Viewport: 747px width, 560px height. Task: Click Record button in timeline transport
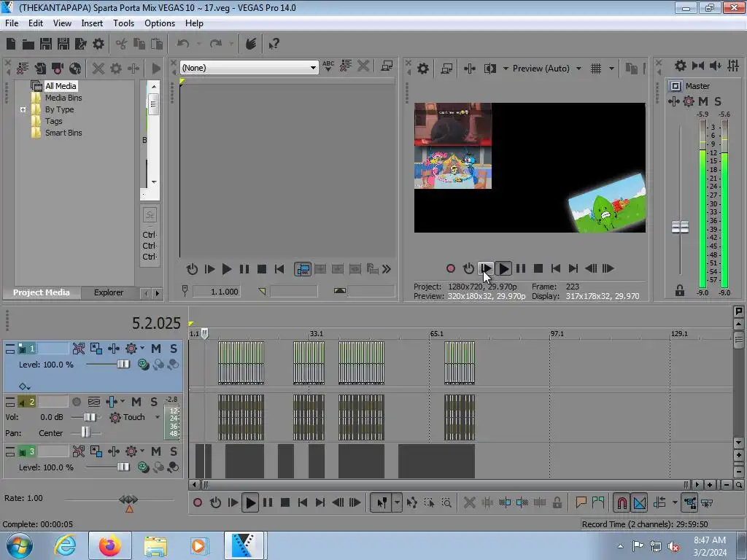pyautogui.click(x=198, y=502)
